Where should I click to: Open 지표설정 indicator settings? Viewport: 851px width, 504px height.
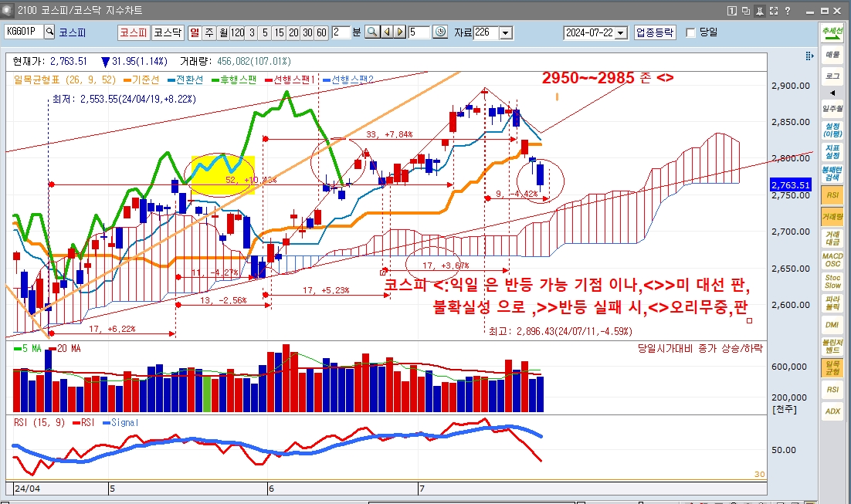832,152
